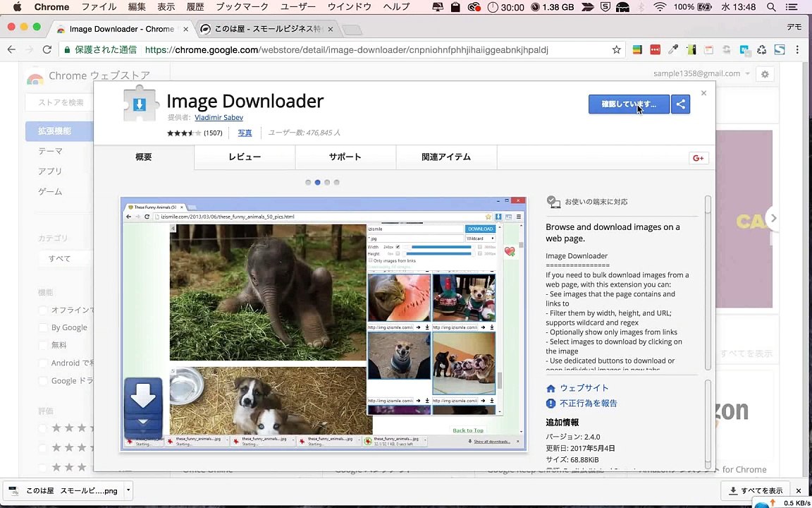Toggle the Android feature checkbox
Screen dimensions: 812x508
(x=44, y=363)
